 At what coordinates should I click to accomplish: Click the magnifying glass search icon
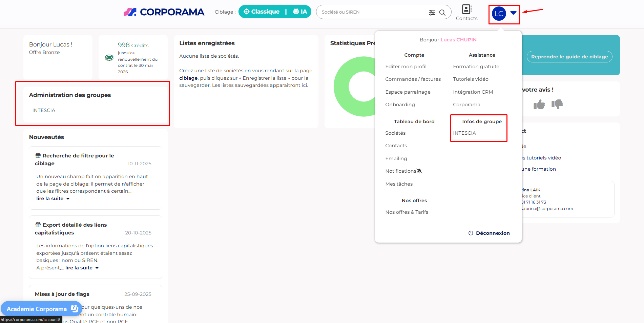(442, 13)
